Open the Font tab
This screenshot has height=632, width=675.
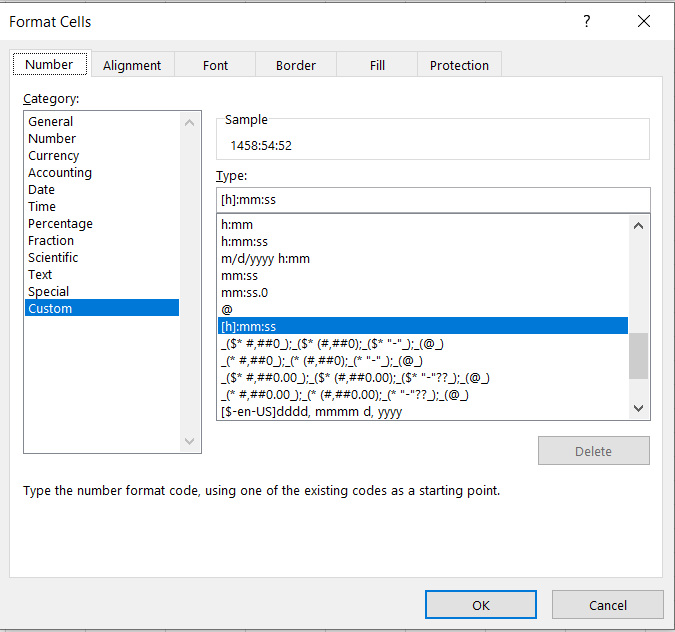(x=215, y=65)
